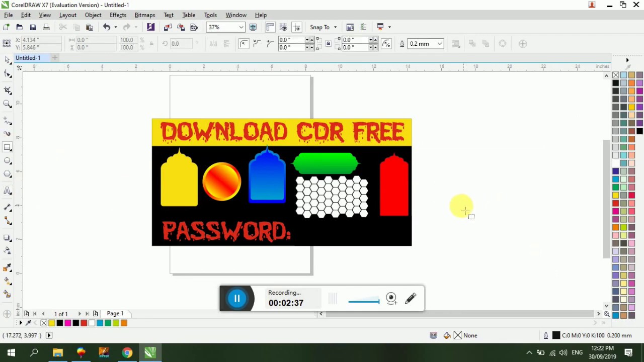Click the add new document tab plus button

[55, 58]
